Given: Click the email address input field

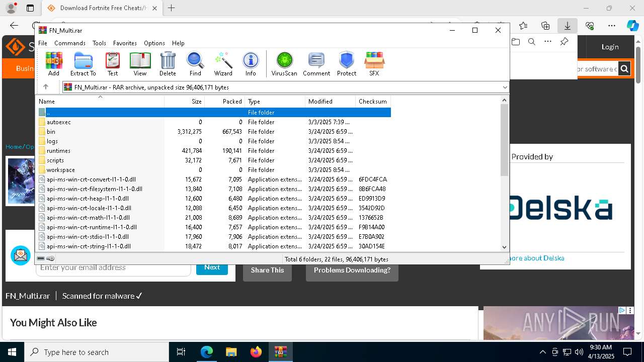Looking at the screenshot, I should point(113,268).
